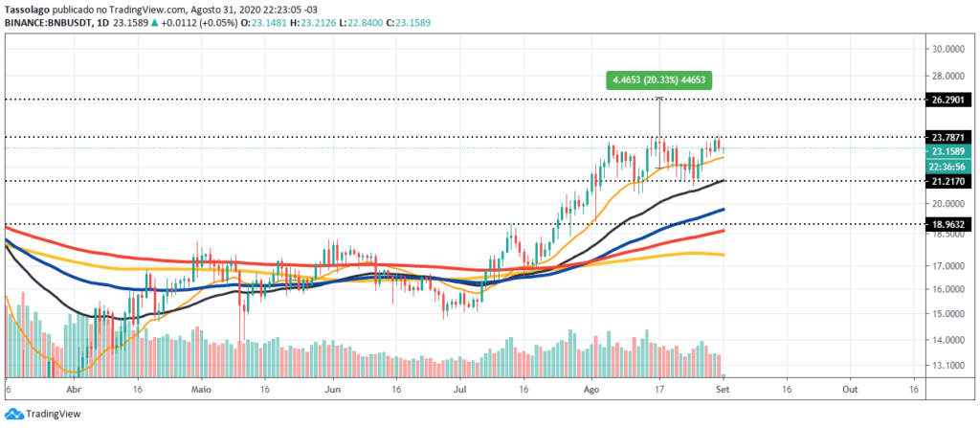This screenshot has width=980, height=428.
Task: Click the Out month label on time axis
Action: 850,389
